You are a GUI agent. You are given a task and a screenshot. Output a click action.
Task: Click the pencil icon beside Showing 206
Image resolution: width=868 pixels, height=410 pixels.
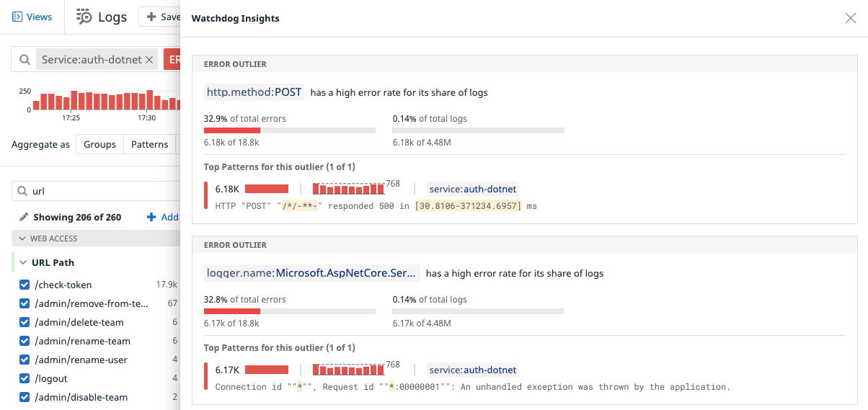click(23, 217)
